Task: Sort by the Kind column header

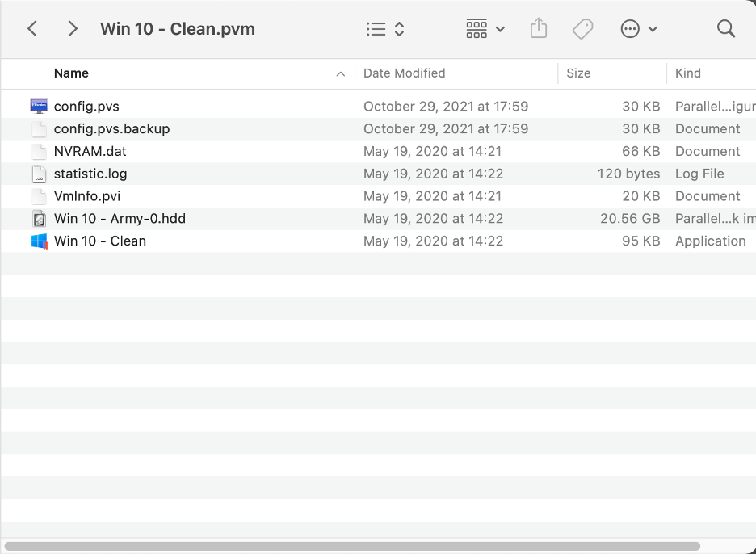Action: coord(688,73)
